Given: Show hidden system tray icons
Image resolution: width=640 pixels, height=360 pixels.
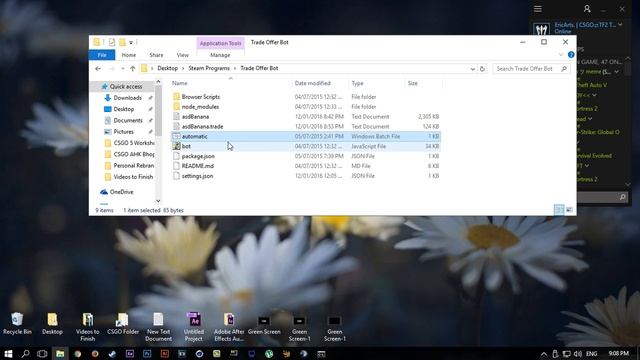Looking at the screenshot, I should pyautogui.click(x=544, y=354).
